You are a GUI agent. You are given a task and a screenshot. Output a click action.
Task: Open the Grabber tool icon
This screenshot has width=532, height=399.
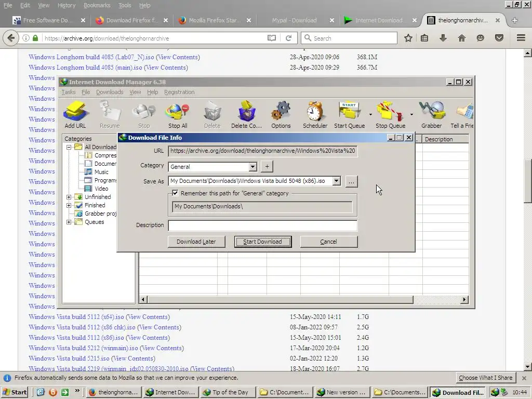(432, 115)
